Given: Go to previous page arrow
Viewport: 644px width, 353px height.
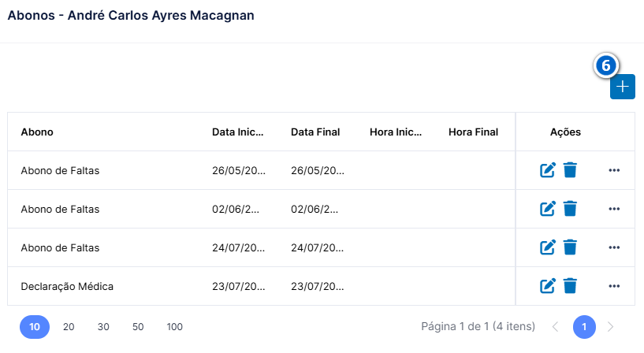Looking at the screenshot, I should 555,327.
